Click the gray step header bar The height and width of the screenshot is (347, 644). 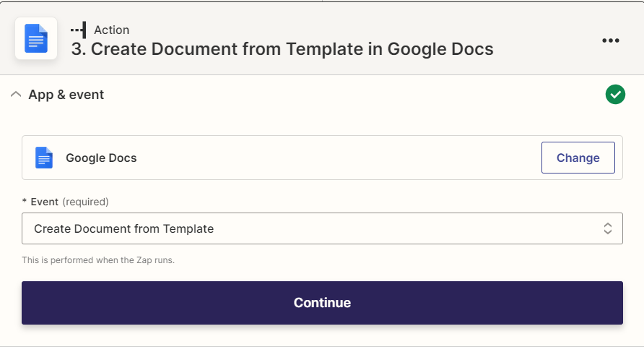pyautogui.click(x=322, y=38)
